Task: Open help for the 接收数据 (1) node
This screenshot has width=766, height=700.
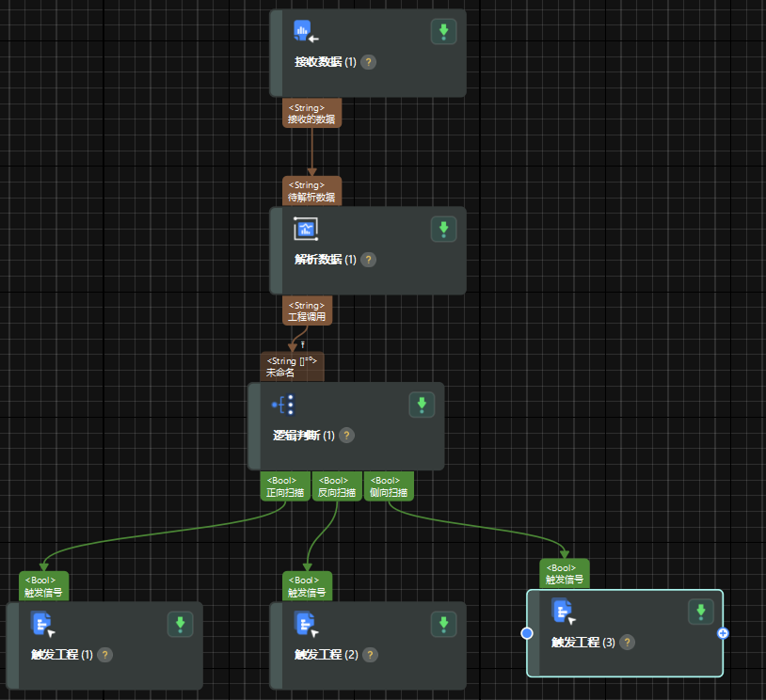Action: coord(368,62)
